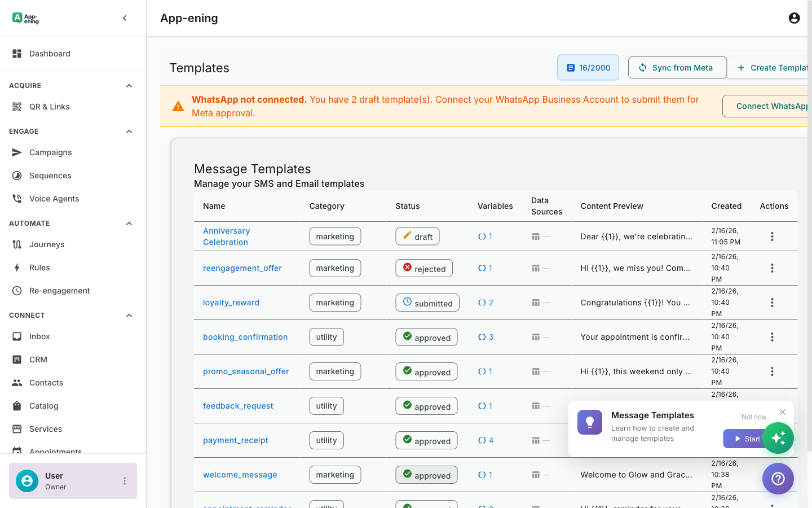Click the Inbox icon in sidebar
The width and height of the screenshot is (812, 508).
tap(16, 336)
